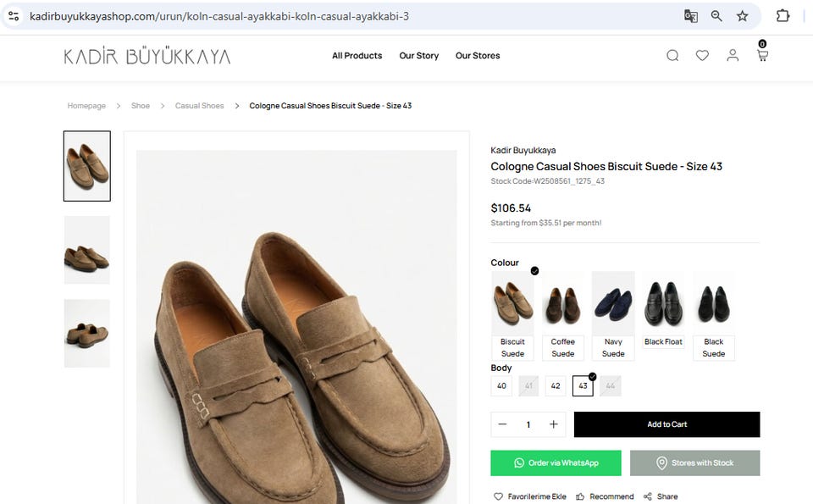Increase quantity with the plus button

click(x=554, y=424)
